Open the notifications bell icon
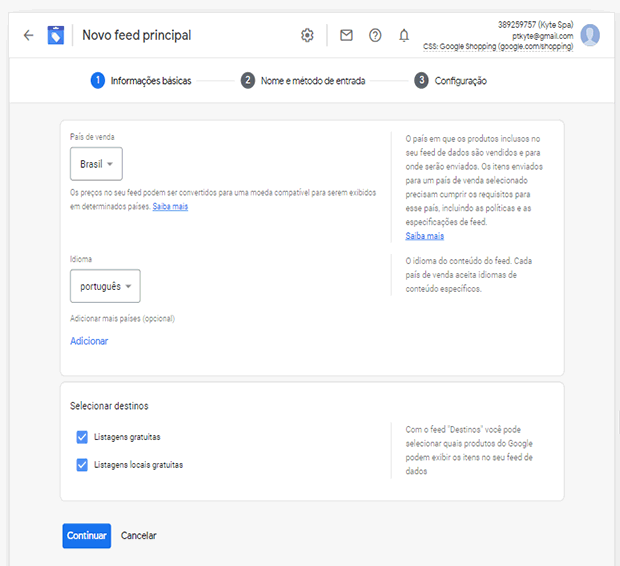Screen dimensions: 620x566 click(404, 35)
